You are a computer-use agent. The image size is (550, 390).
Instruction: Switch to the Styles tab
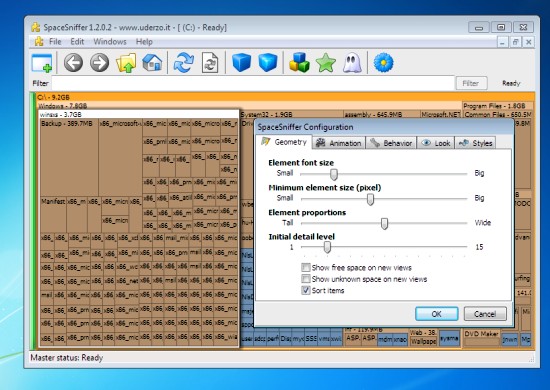tap(476, 143)
